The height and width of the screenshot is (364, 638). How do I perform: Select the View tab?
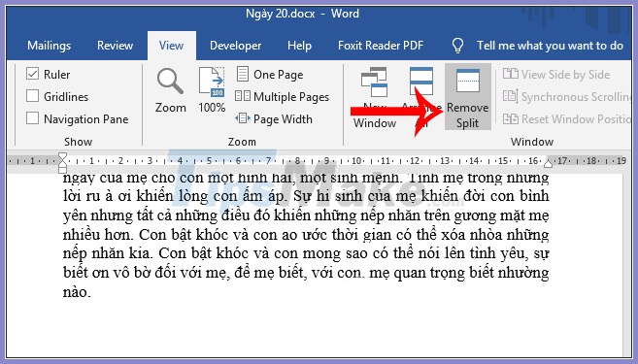[171, 46]
